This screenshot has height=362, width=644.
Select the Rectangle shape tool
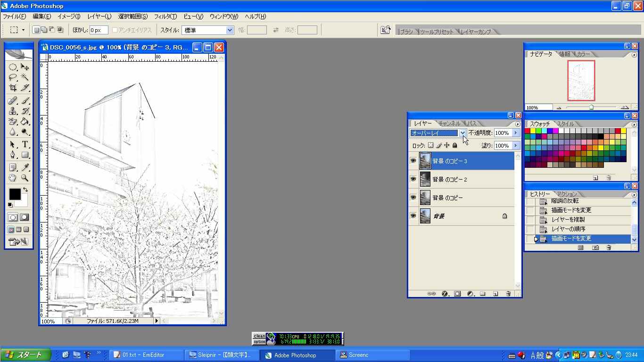click(x=25, y=155)
